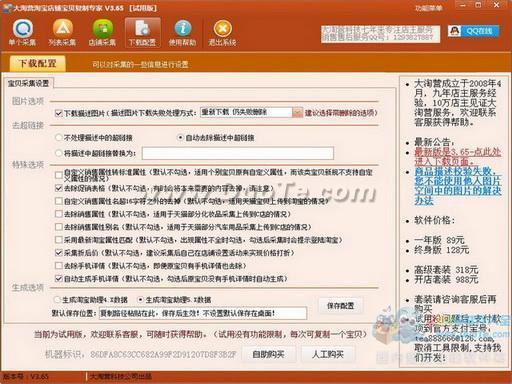Select 自动去除描述中超链接 radio option

[x=180, y=137]
